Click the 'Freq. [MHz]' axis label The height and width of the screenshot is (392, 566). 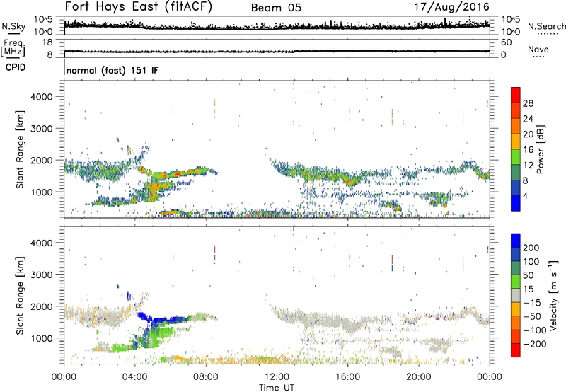[13, 48]
